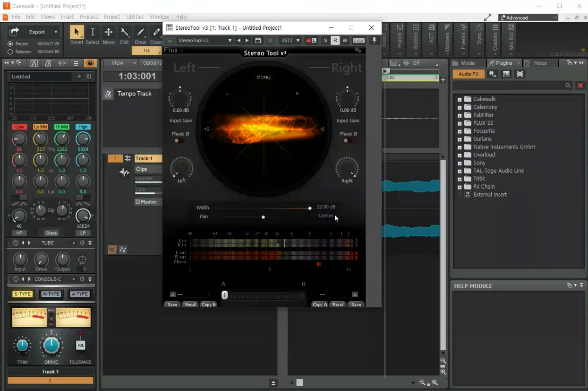This screenshot has height=391, width=588.
Task: Click Copy A button in StereoTool
Action: point(320,305)
